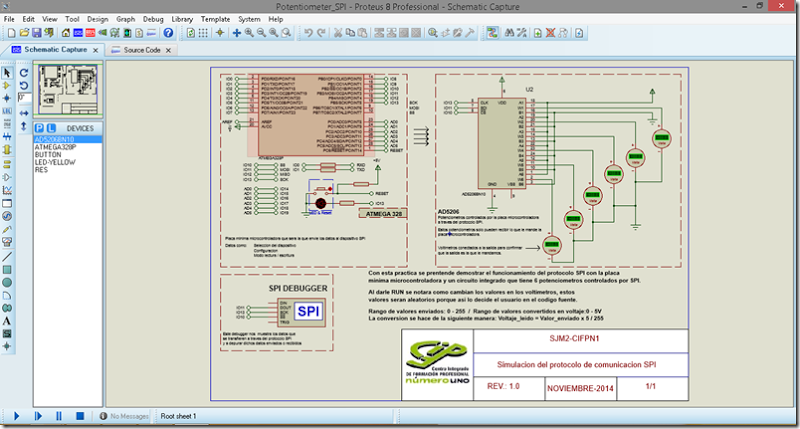Click the schematic overview thumbnail

tap(68, 89)
